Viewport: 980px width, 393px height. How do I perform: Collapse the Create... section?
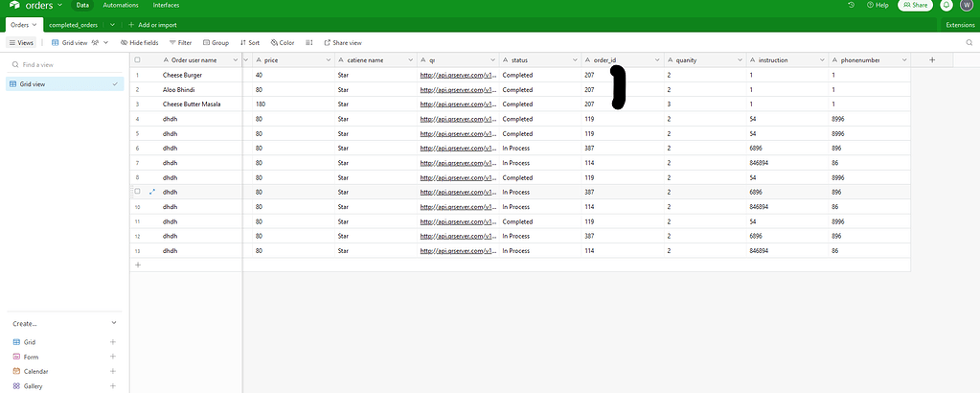tap(113, 323)
